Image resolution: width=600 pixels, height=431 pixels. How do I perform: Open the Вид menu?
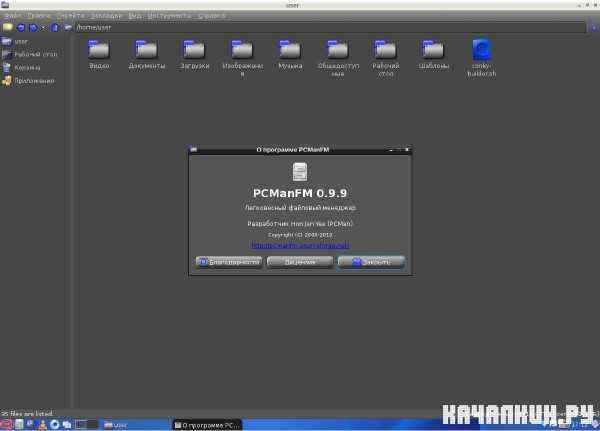(x=135, y=16)
